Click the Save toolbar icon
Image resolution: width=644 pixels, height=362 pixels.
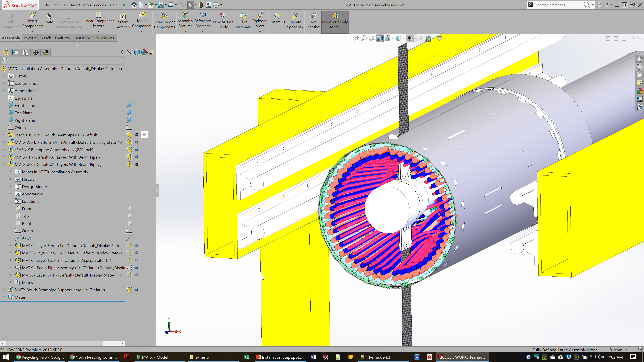pos(161,5)
